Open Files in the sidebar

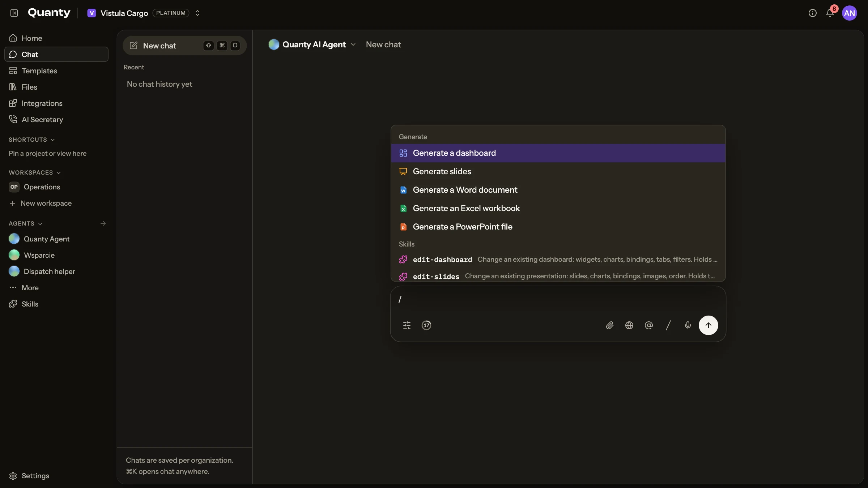[56, 87]
